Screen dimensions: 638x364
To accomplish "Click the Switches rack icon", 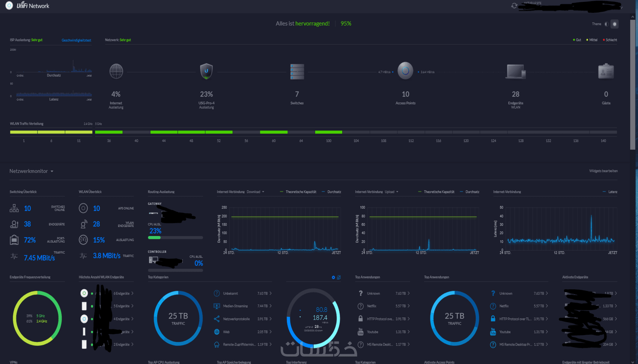I will [297, 71].
